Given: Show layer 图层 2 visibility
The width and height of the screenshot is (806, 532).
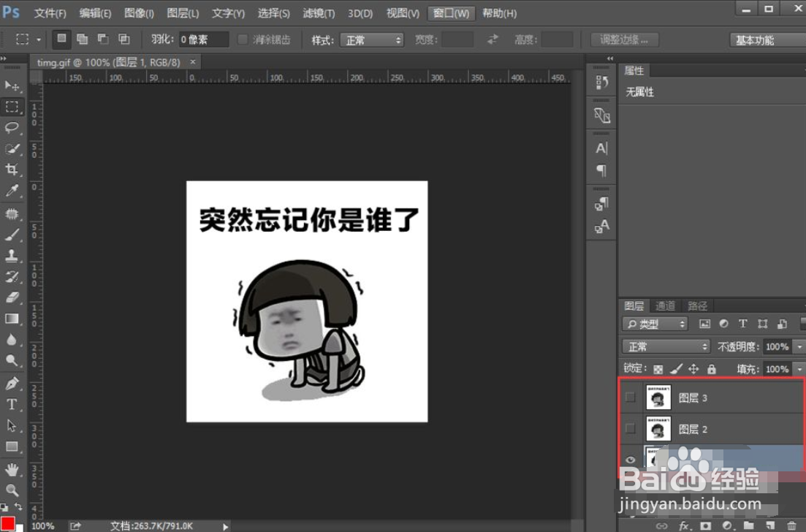Looking at the screenshot, I should coord(630,429).
